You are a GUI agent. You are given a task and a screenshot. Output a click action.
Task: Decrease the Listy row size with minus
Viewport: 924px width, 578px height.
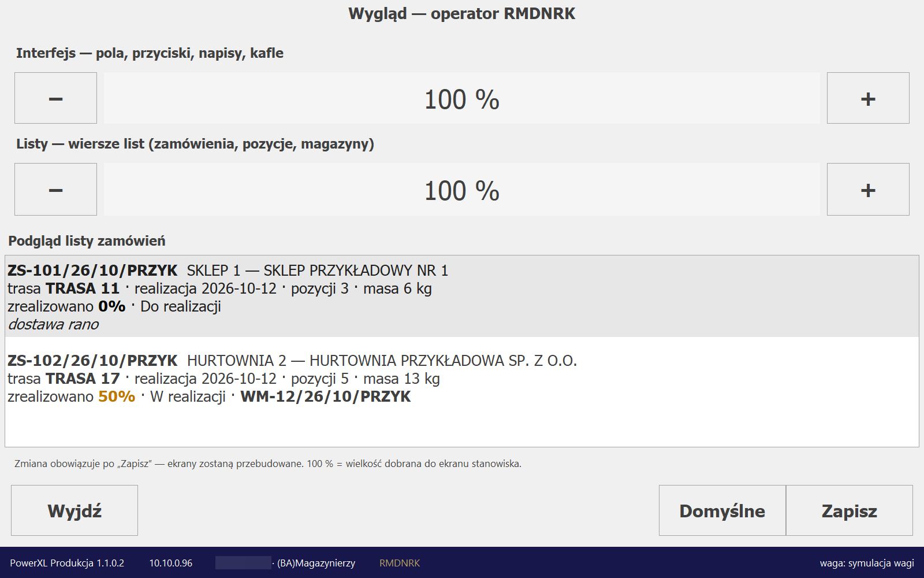point(55,189)
